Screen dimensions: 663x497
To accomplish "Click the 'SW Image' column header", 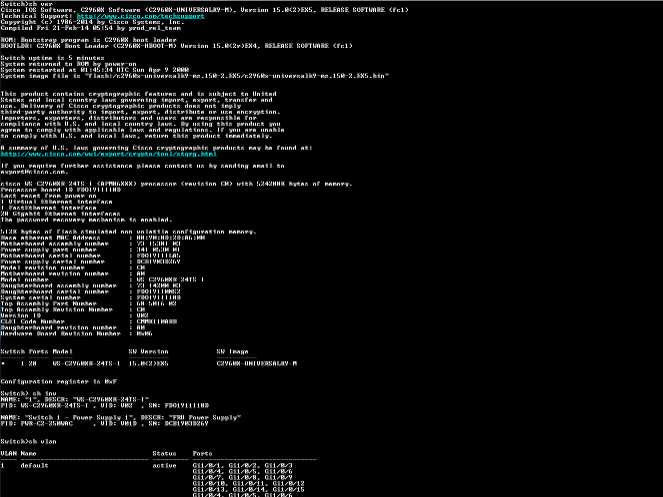I will pos(233,351).
